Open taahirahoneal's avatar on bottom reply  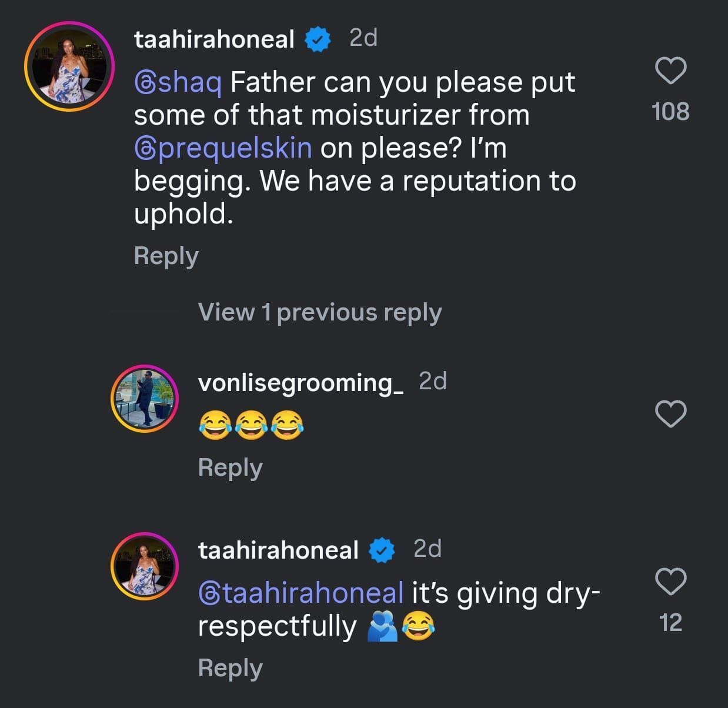pyautogui.click(x=145, y=566)
